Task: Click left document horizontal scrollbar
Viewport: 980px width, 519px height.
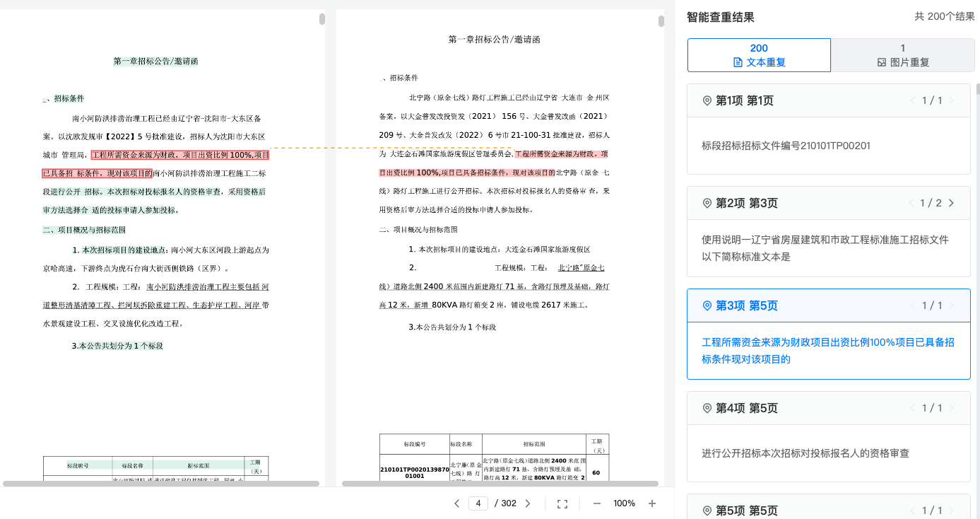Action: pyautogui.click(x=161, y=484)
